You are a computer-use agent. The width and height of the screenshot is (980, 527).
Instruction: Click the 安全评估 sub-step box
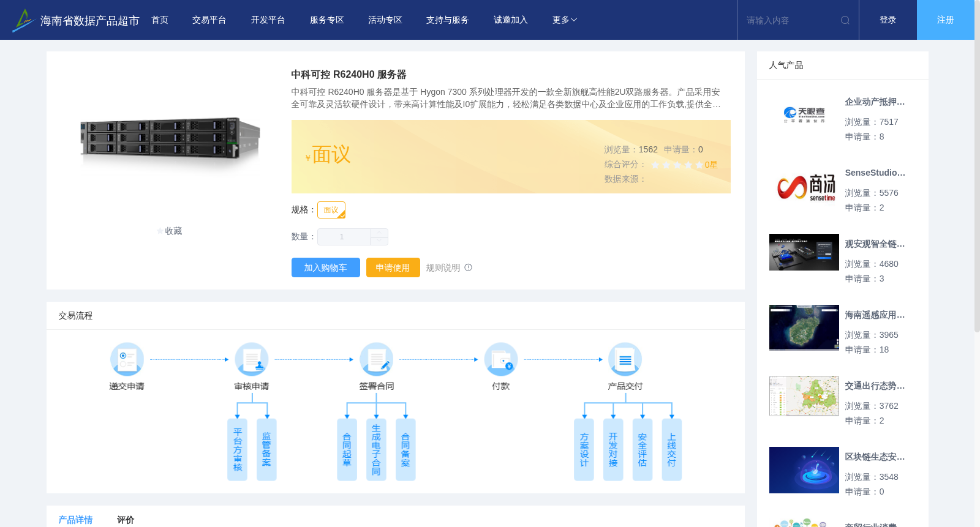(643, 450)
